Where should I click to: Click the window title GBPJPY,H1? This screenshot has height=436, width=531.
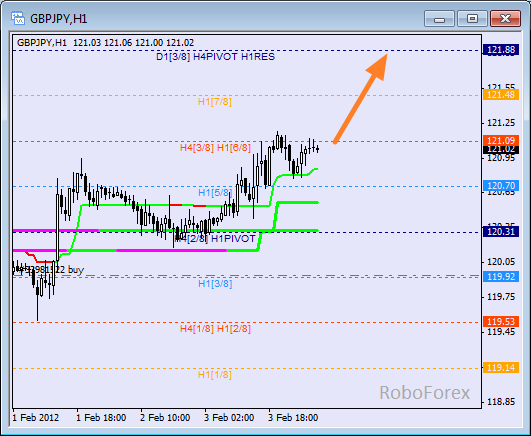pyautogui.click(x=59, y=19)
